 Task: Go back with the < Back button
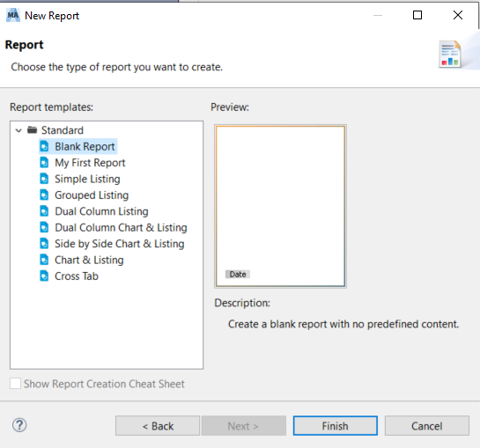[x=158, y=426]
